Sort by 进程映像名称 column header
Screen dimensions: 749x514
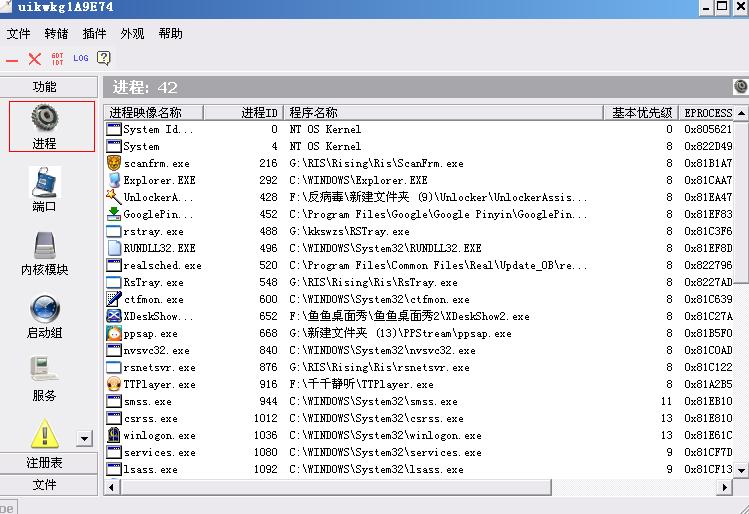pos(154,113)
